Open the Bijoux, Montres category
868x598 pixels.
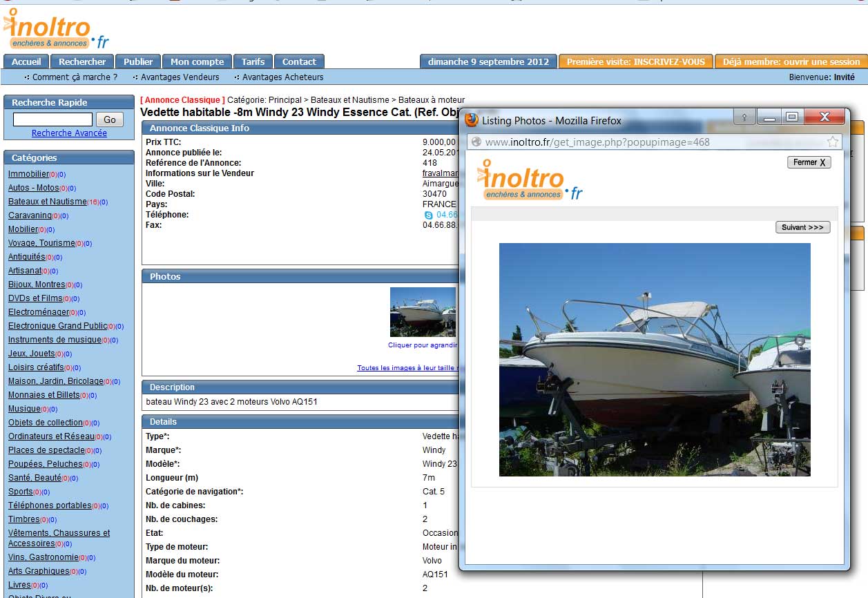click(x=37, y=284)
